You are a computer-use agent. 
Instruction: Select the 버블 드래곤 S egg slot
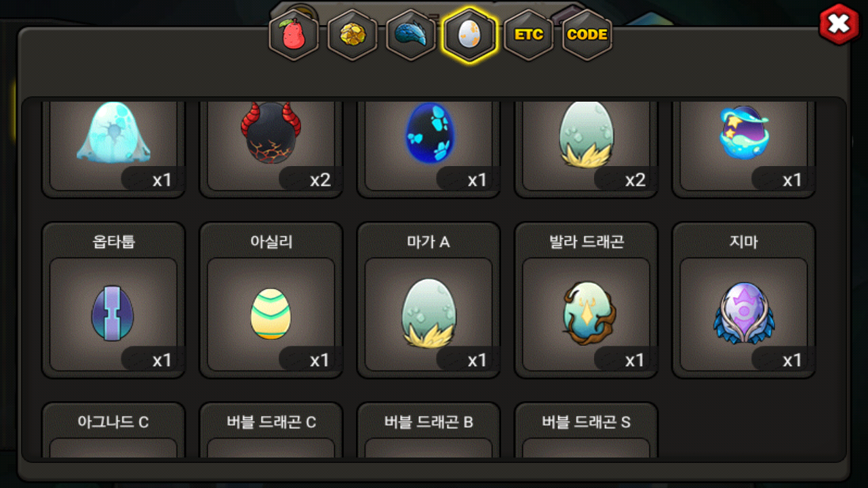pyautogui.click(x=586, y=430)
